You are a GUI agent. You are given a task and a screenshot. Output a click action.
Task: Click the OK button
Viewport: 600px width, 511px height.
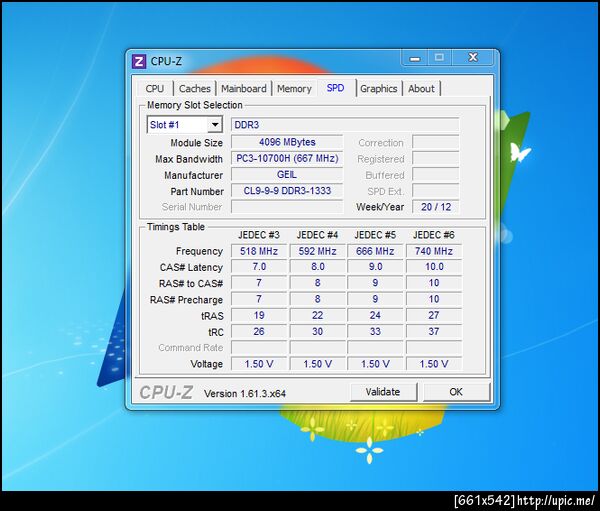tap(456, 392)
